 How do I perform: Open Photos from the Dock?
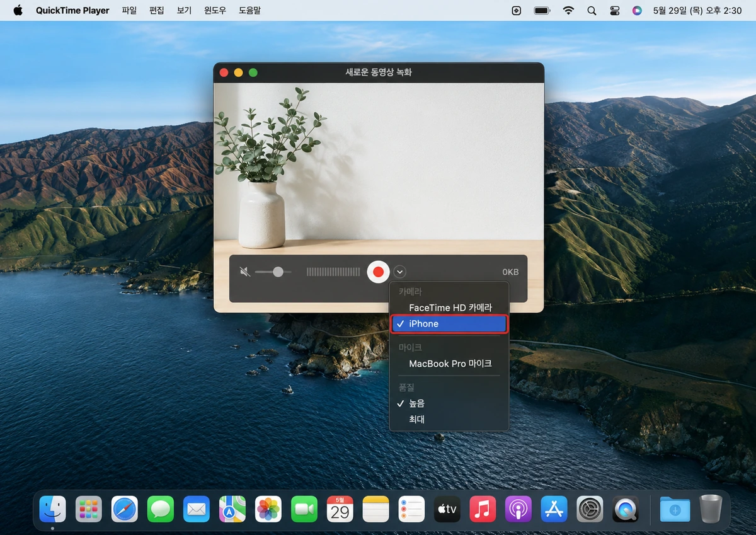coord(268,509)
